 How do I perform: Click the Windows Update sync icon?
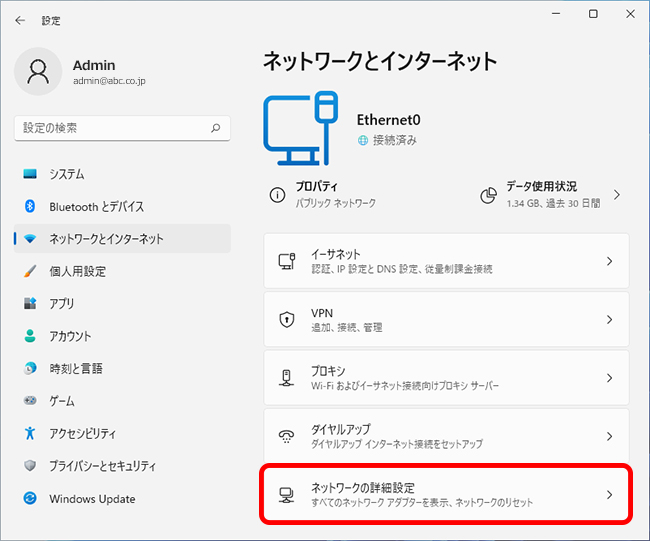coord(30,498)
